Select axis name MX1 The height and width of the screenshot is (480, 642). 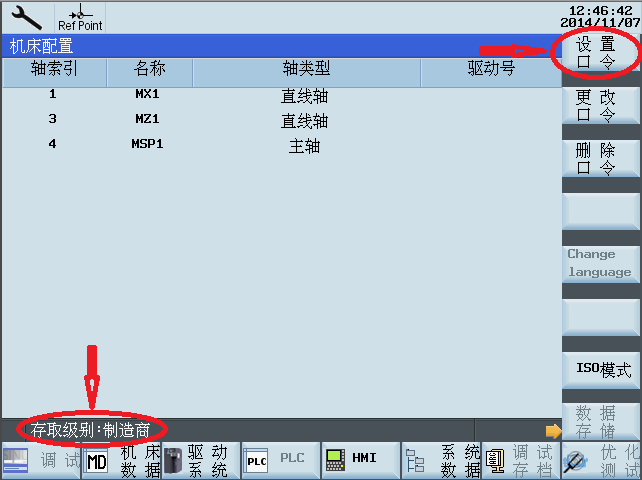pyautogui.click(x=147, y=94)
